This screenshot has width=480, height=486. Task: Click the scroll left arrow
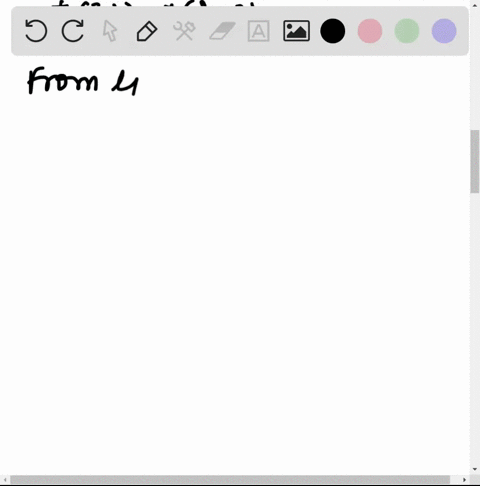5,480
